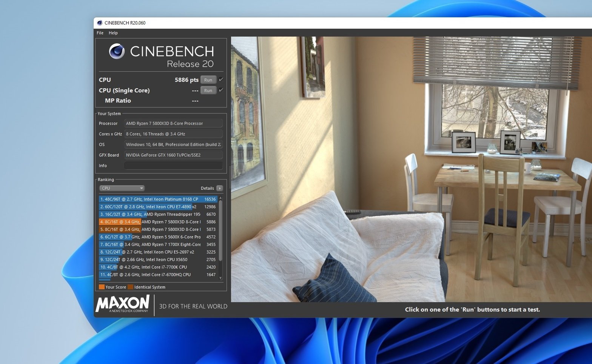592x364 pixels.
Task: Select ranking row Ryzen 5 5600X 6-Core
Action: pos(158,237)
